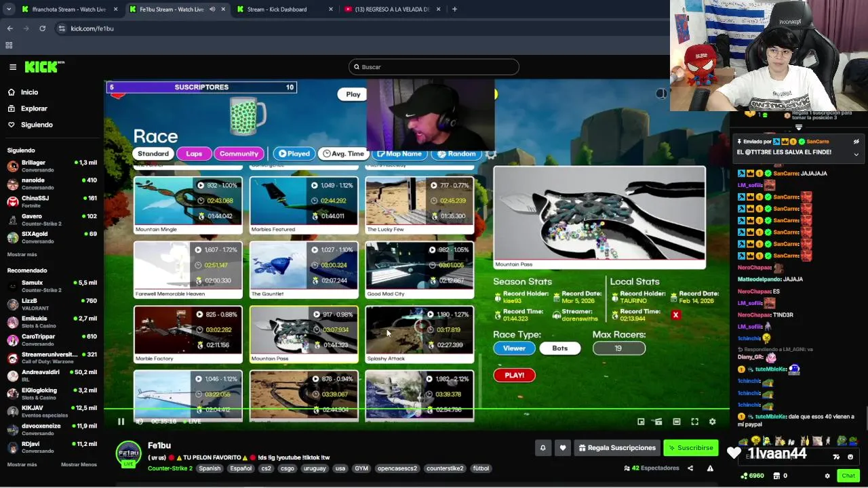Open LizzB recommended channel
This screenshot has height=488, width=868.
pyautogui.click(x=52, y=304)
